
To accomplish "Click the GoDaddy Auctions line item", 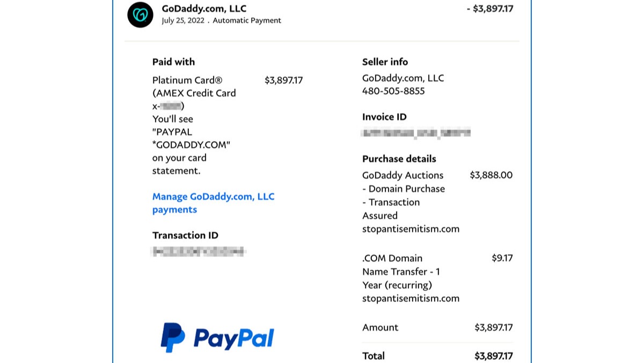I will click(411, 202).
